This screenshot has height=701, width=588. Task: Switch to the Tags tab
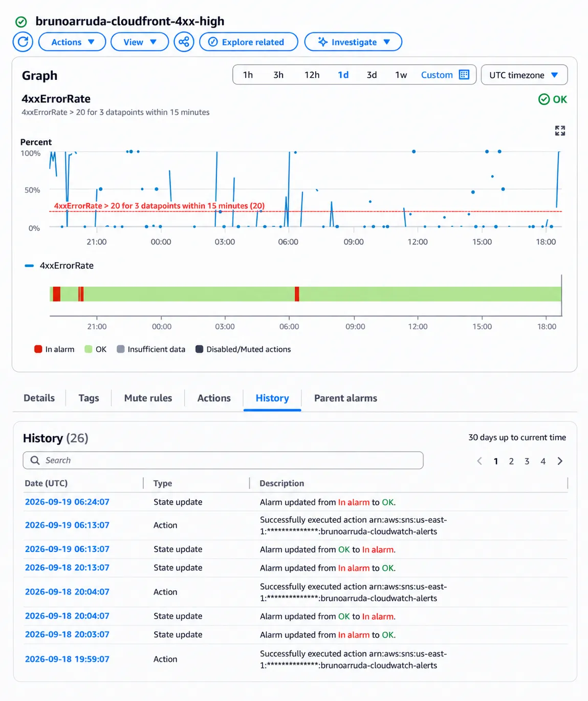click(89, 398)
